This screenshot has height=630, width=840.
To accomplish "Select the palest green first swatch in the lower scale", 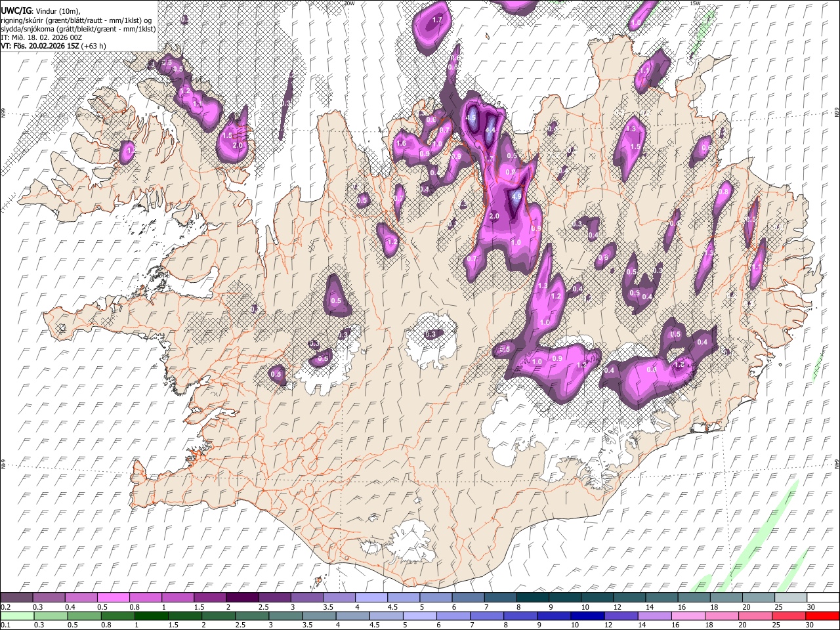I will tap(16, 616).
